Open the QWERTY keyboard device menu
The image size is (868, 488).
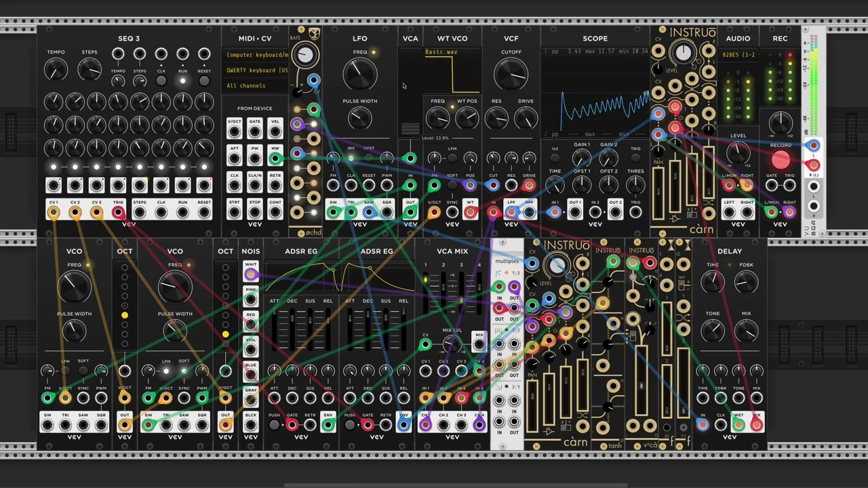point(256,70)
